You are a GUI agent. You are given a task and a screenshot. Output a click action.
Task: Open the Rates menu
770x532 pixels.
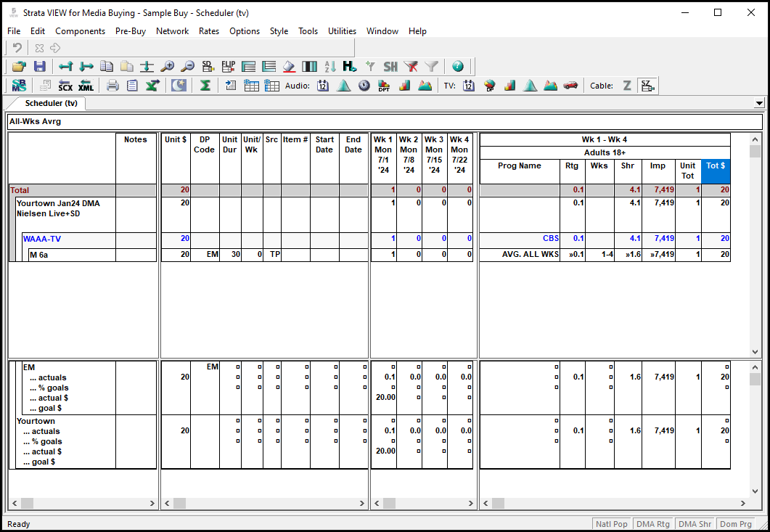[209, 31]
